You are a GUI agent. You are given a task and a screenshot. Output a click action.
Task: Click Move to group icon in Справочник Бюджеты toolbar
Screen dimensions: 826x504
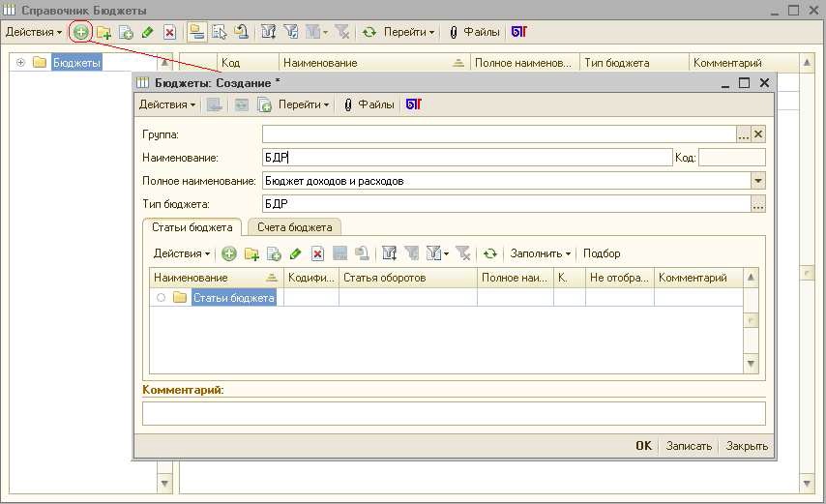[241, 32]
